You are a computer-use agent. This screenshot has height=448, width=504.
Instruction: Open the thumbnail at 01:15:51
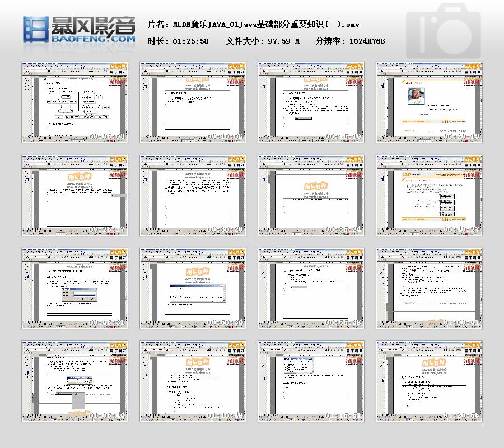(311, 381)
